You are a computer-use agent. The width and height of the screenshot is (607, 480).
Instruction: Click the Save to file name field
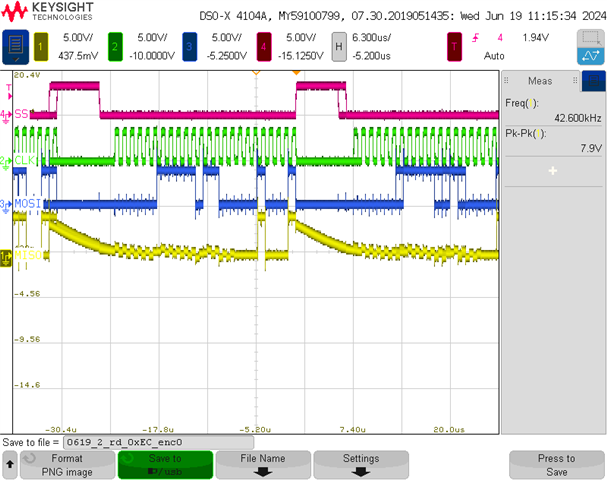(x=158, y=442)
